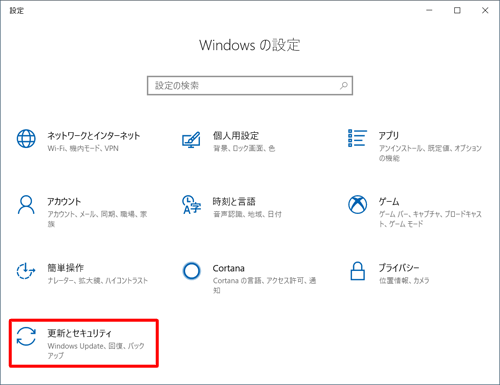Select the アカウント person icon
Viewport: 500px width, 385px height.
26,205
